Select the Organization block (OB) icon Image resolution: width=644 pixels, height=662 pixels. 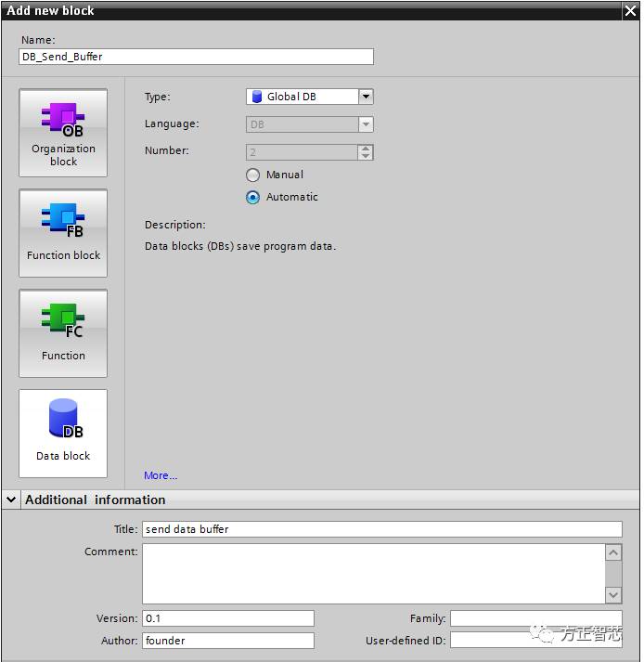coord(63,133)
